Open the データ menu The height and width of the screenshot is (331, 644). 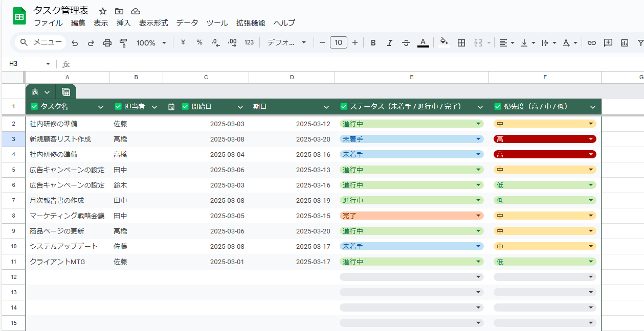click(187, 23)
